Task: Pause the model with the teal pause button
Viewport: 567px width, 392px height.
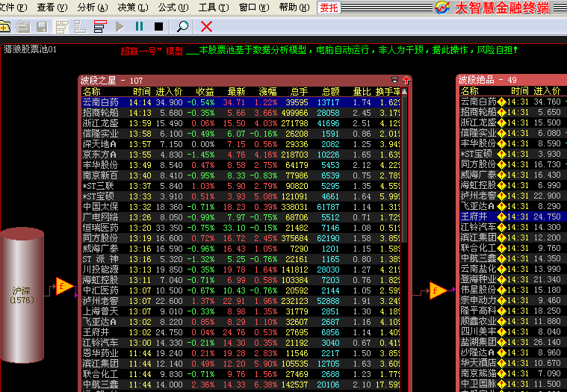Action: click(x=139, y=26)
